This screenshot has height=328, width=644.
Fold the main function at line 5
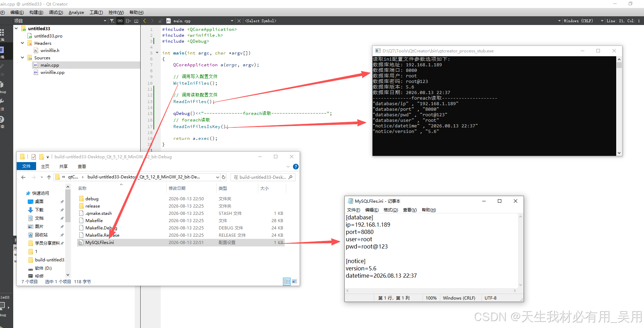[x=157, y=53]
